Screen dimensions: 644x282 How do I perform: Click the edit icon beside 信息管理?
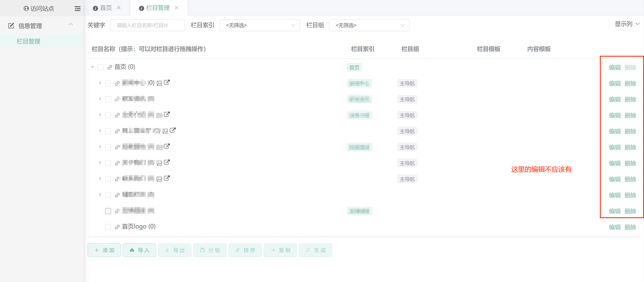point(11,26)
